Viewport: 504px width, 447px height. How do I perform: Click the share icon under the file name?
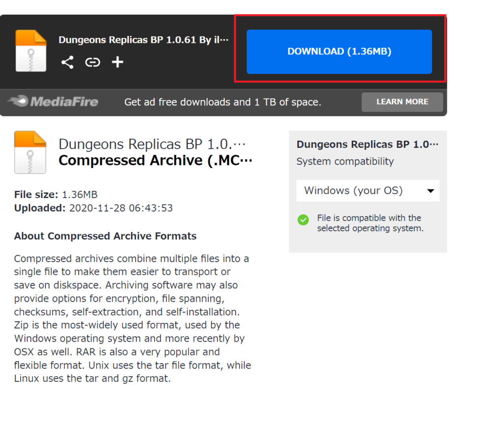click(x=67, y=62)
